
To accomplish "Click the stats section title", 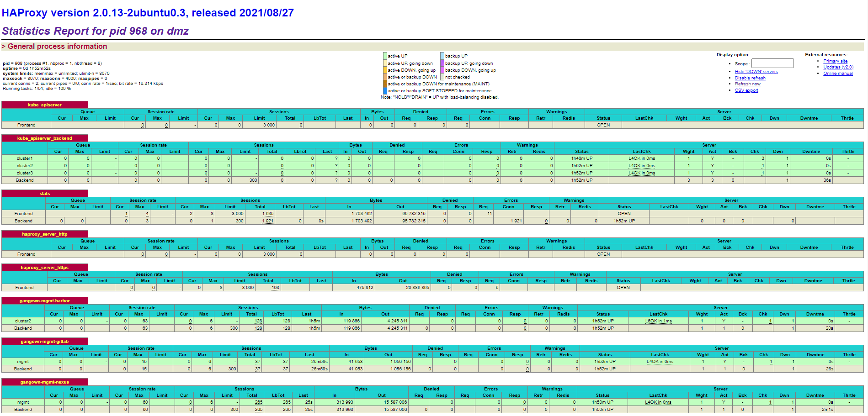I will click(44, 194).
